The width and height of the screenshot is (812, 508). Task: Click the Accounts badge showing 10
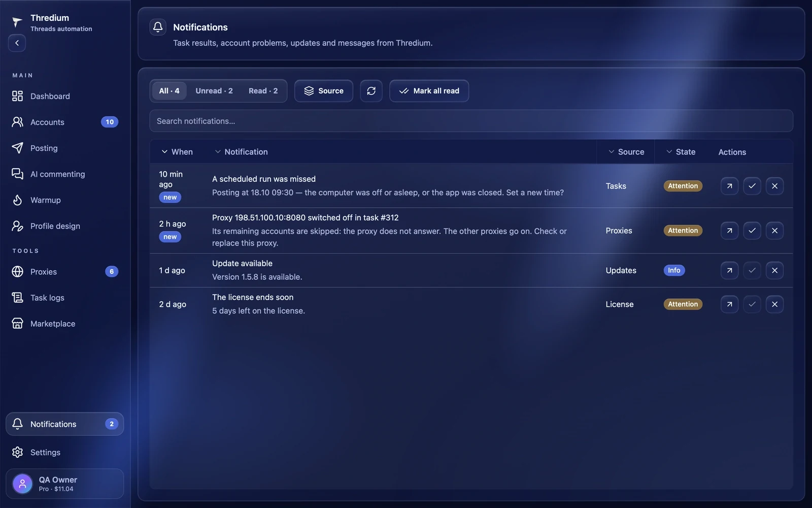coord(110,122)
